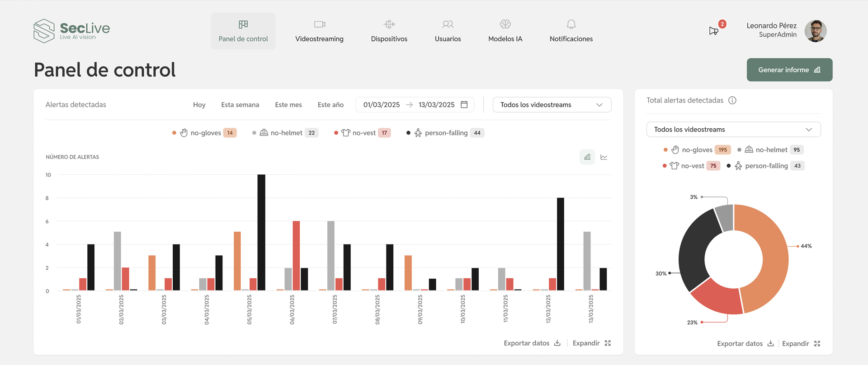This screenshot has width=868, height=365.
Task: Toggle person-falling series in bar chart legend
Action: coord(445,133)
